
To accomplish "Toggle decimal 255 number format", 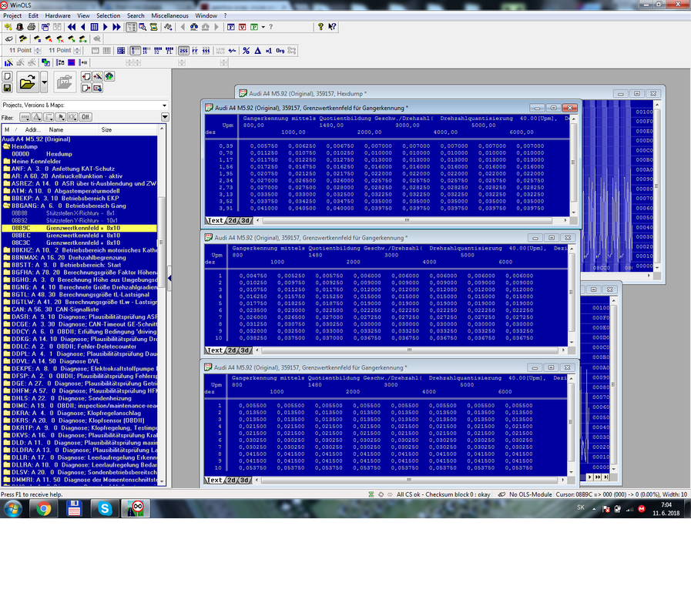I will (184, 51).
